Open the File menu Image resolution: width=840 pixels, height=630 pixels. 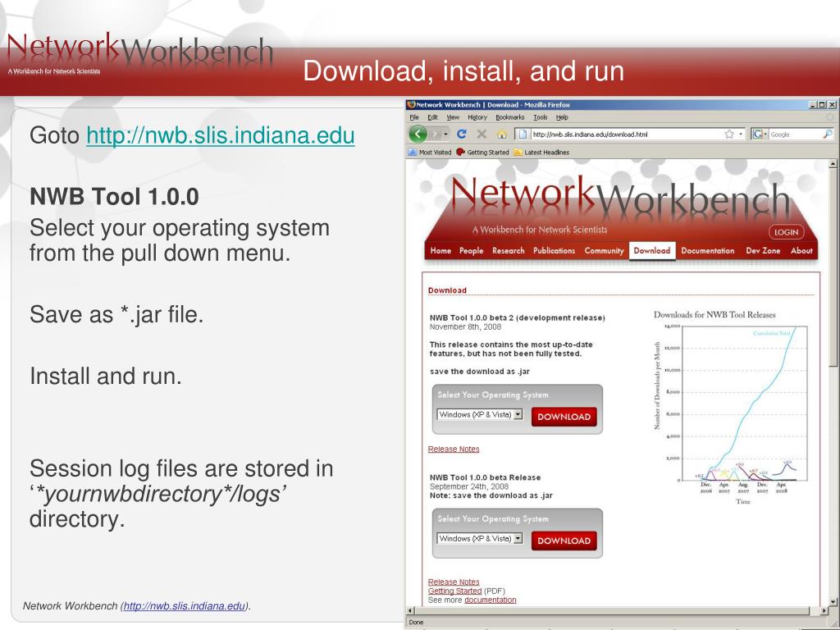tap(414, 117)
